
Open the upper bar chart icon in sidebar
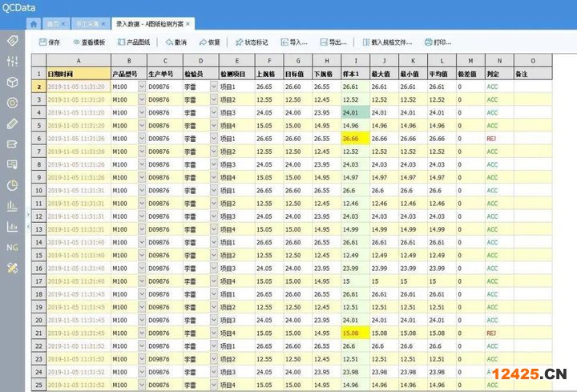[12, 206]
